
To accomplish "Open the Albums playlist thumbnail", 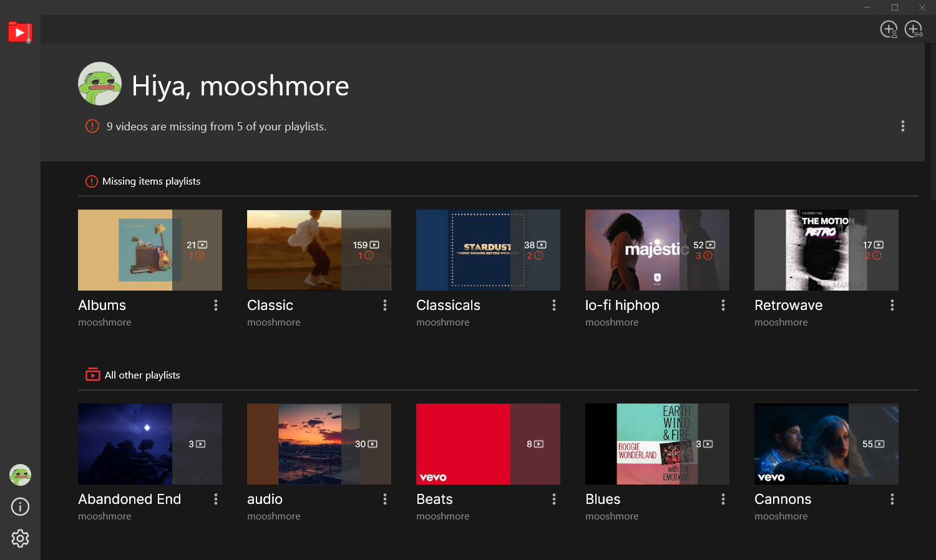I will coord(150,250).
